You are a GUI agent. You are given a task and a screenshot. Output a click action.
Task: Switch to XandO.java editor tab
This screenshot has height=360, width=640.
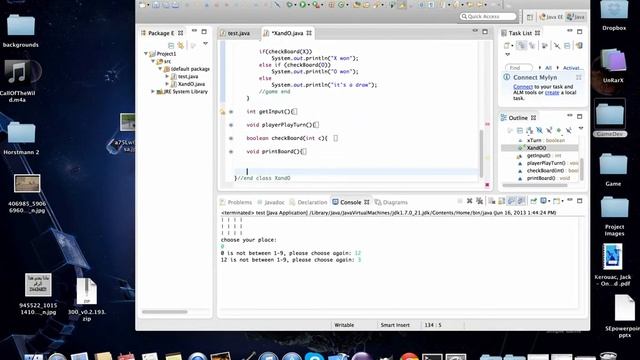click(287, 33)
